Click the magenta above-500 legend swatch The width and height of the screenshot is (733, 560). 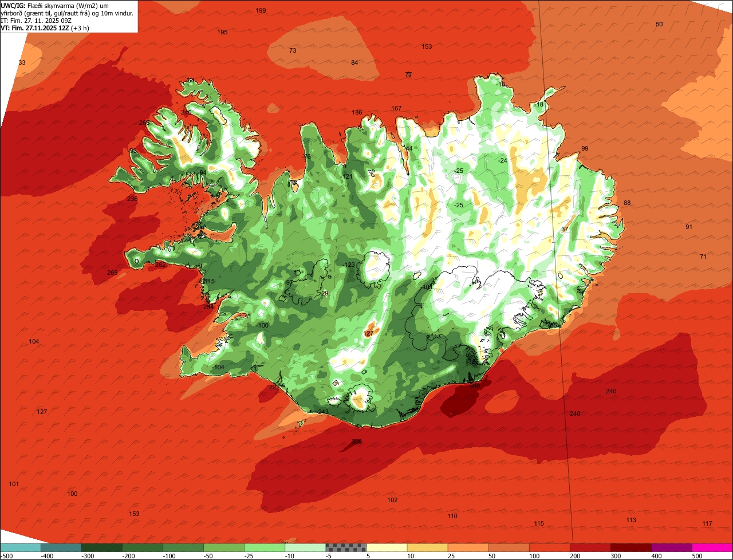pos(712,547)
